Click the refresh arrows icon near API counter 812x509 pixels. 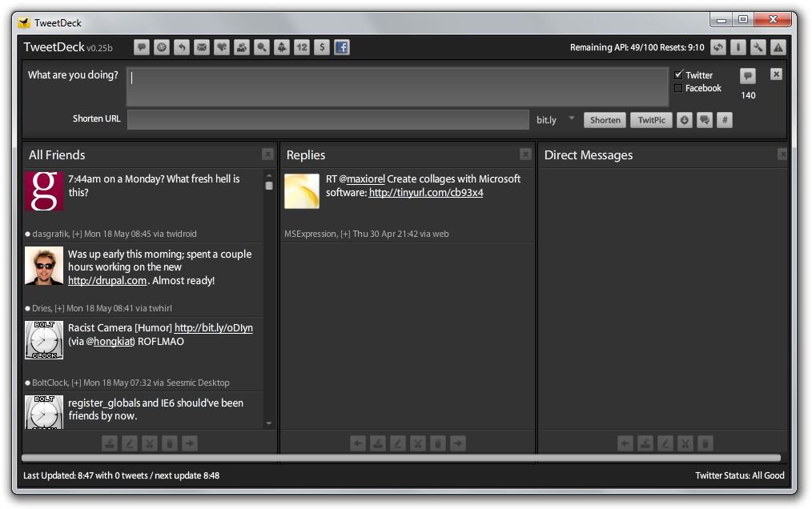tap(718, 47)
